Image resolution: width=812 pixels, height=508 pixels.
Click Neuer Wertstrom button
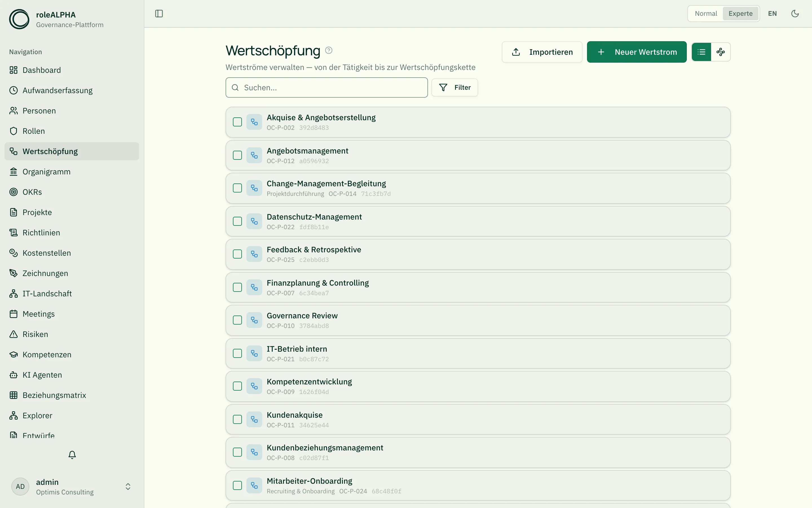click(x=637, y=52)
